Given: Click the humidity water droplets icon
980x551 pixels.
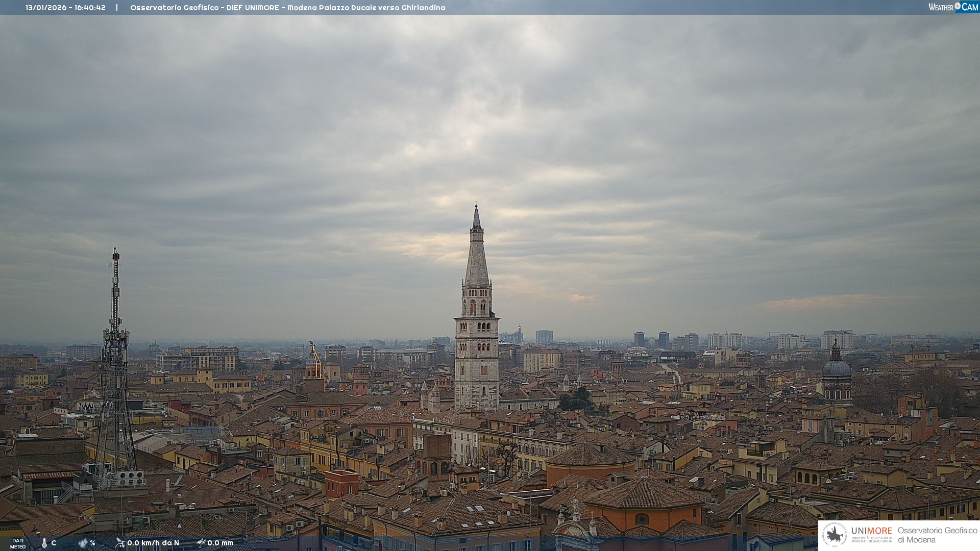Looking at the screenshot, I should click(x=83, y=543).
